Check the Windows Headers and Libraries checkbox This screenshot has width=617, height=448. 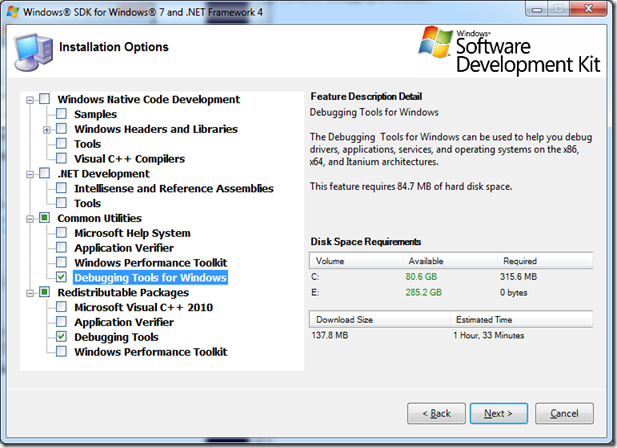[61, 129]
